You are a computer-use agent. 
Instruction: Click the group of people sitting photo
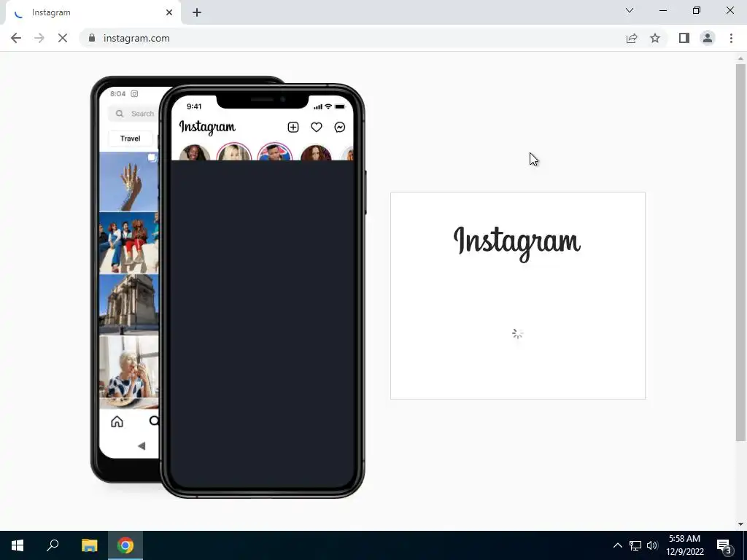128,243
